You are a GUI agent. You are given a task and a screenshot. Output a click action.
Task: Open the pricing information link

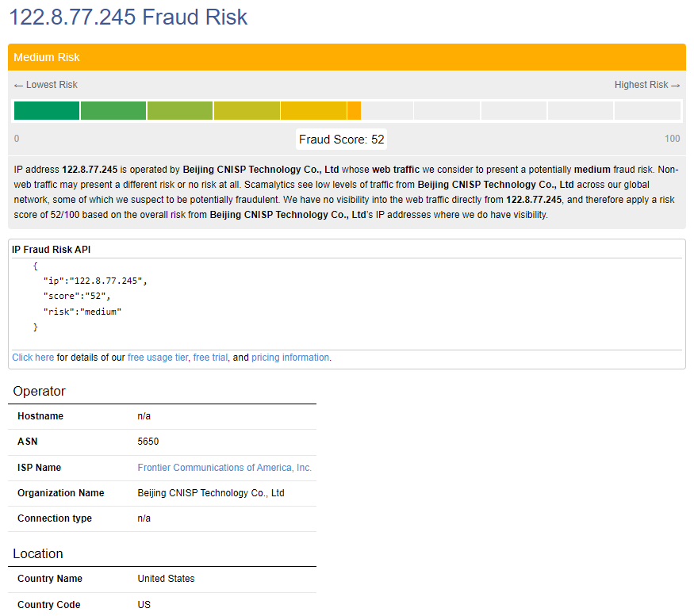pos(290,357)
